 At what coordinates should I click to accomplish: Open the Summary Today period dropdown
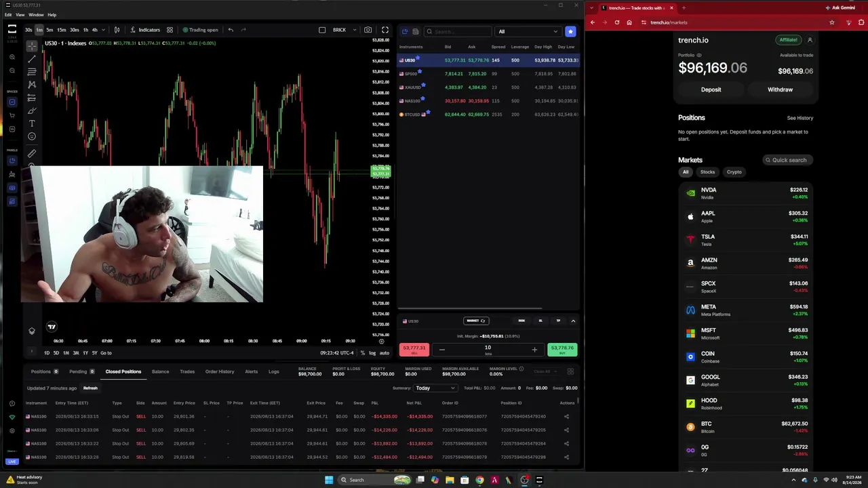point(435,388)
